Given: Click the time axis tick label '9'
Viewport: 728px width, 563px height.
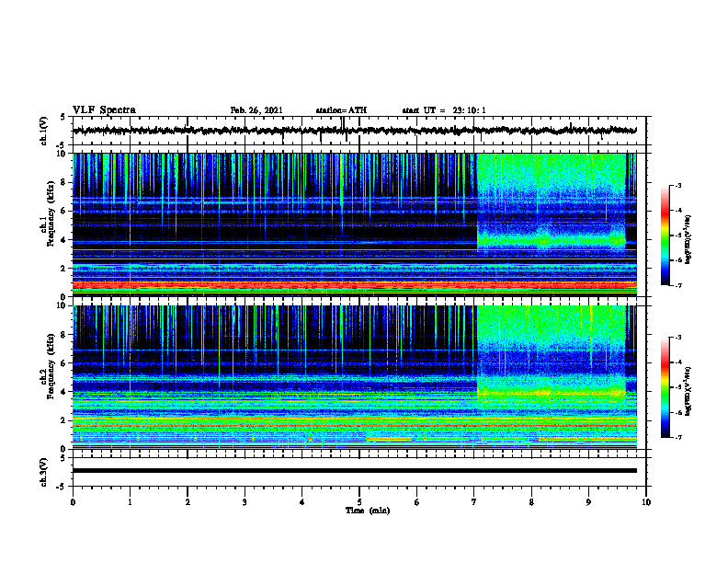Looking at the screenshot, I should (588, 502).
